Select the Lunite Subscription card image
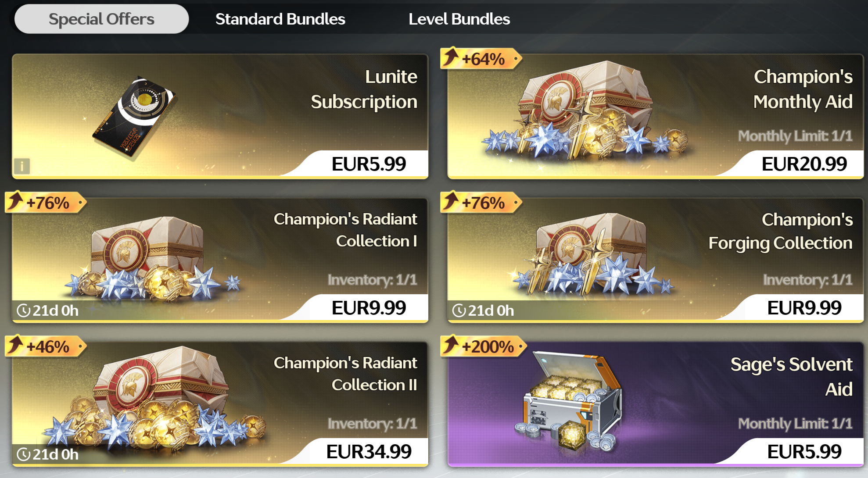The height and width of the screenshot is (478, 868). 134,118
